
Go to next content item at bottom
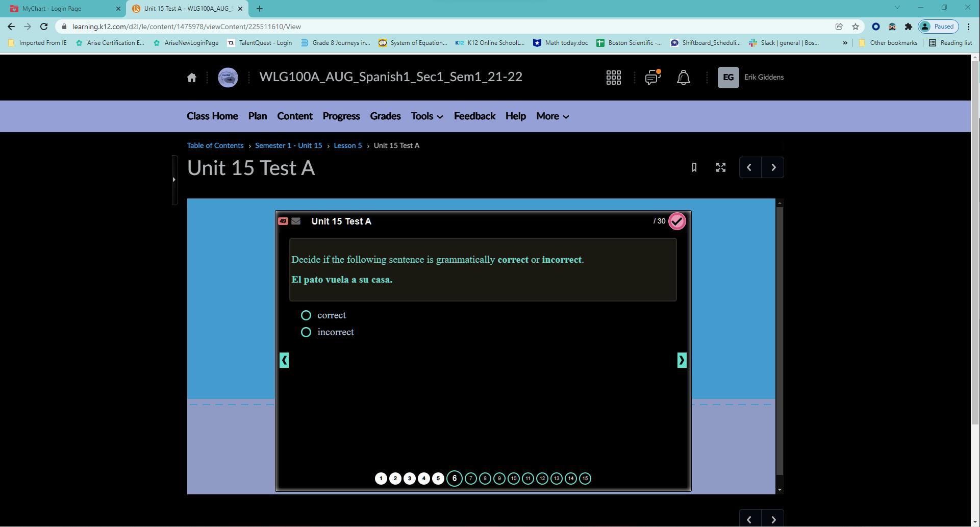(773, 519)
